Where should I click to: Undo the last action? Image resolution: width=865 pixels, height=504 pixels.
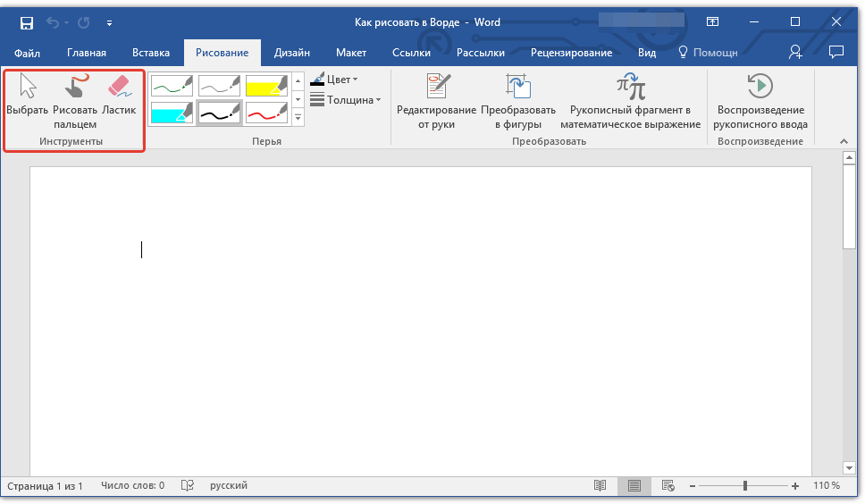[x=53, y=22]
